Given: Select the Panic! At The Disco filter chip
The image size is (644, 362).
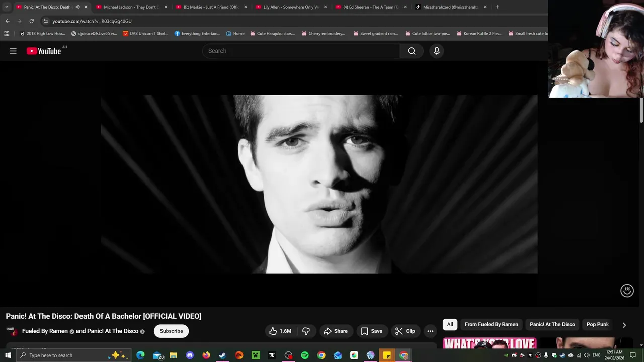Looking at the screenshot, I should 552,324.
